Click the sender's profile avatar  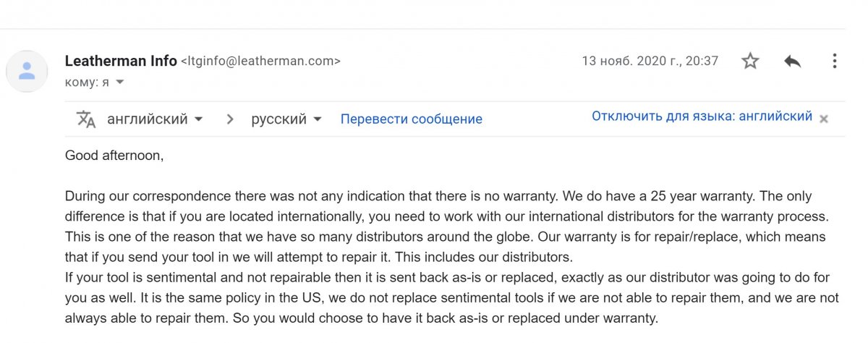[x=27, y=71]
